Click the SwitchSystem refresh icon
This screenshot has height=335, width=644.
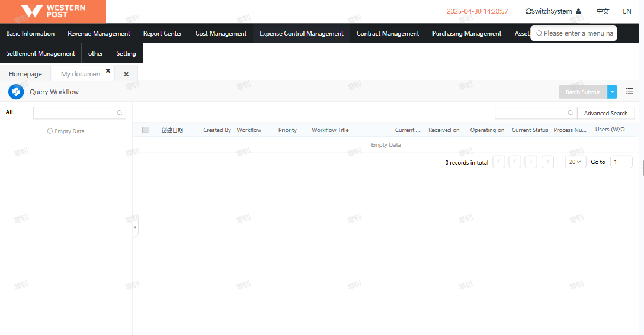click(528, 11)
